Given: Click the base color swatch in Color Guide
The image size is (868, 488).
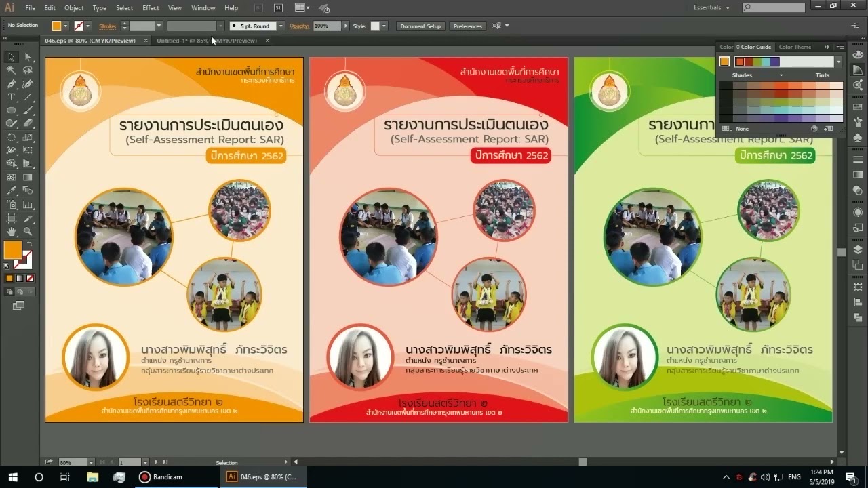Looking at the screenshot, I should (724, 62).
